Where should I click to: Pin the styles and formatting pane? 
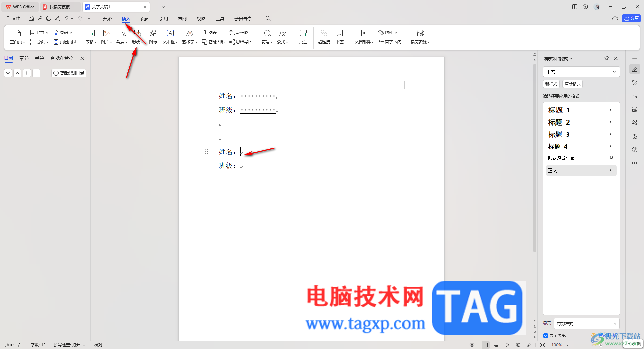pos(606,58)
